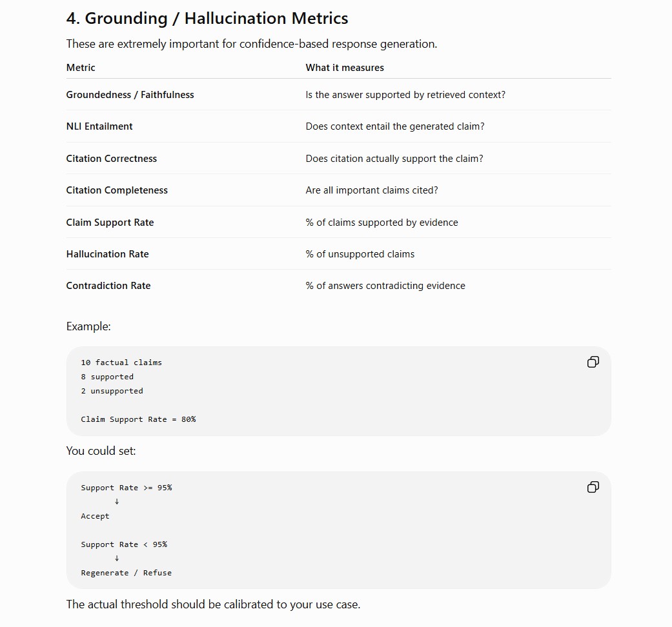Click 'Is the answer supported by retrieved context?'
This screenshot has height=627, width=672.
click(405, 95)
